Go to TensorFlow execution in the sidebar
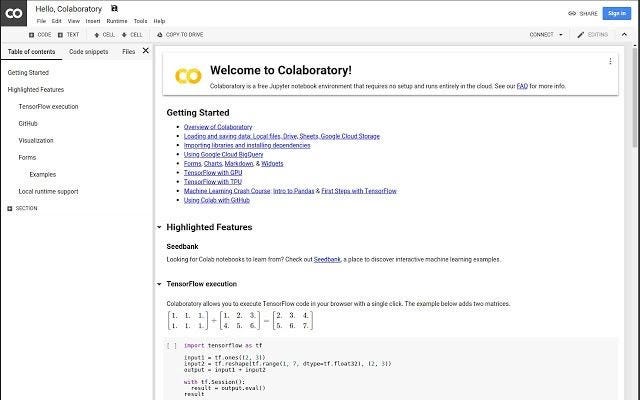Screen dimensions: 640x400 [x=48, y=107]
